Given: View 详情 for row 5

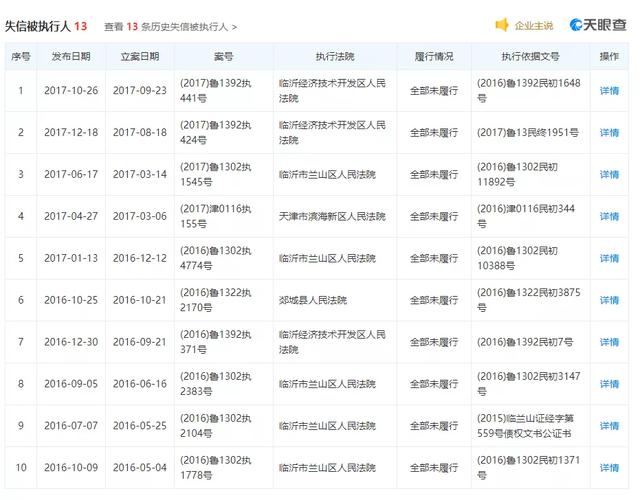Looking at the screenshot, I should click(x=609, y=258).
